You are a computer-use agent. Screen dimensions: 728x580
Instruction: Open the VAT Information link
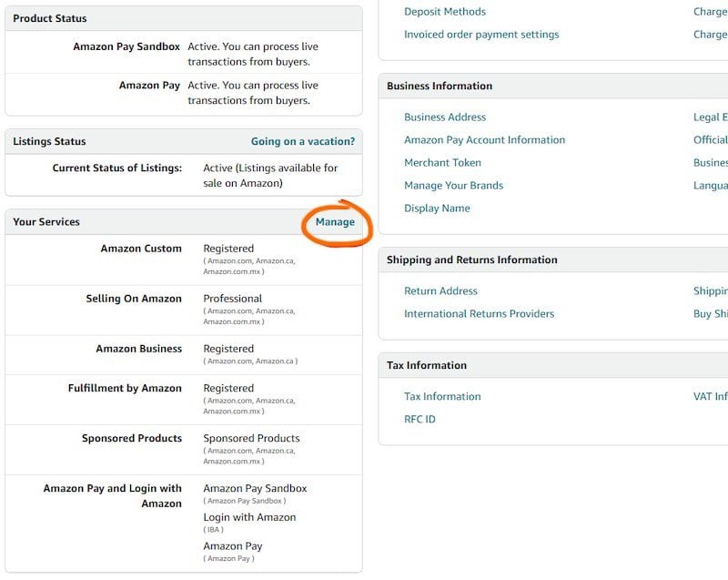click(x=711, y=396)
